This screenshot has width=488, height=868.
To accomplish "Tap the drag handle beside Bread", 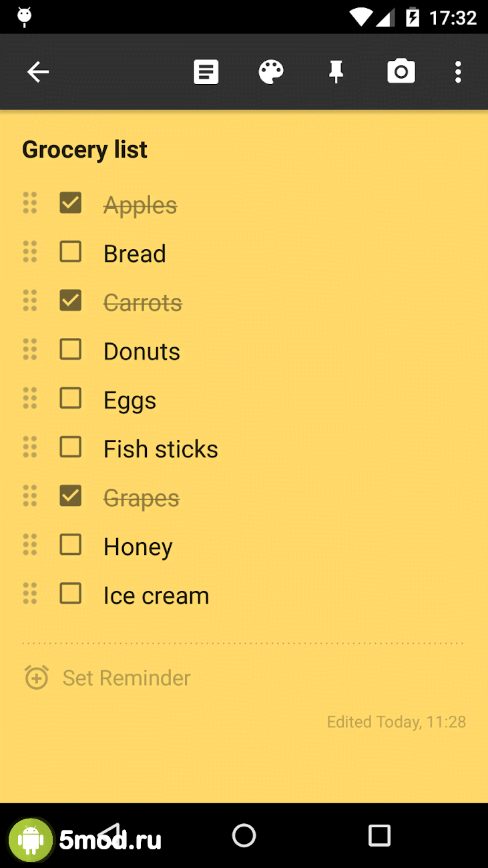I will pyautogui.click(x=30, y=252).
